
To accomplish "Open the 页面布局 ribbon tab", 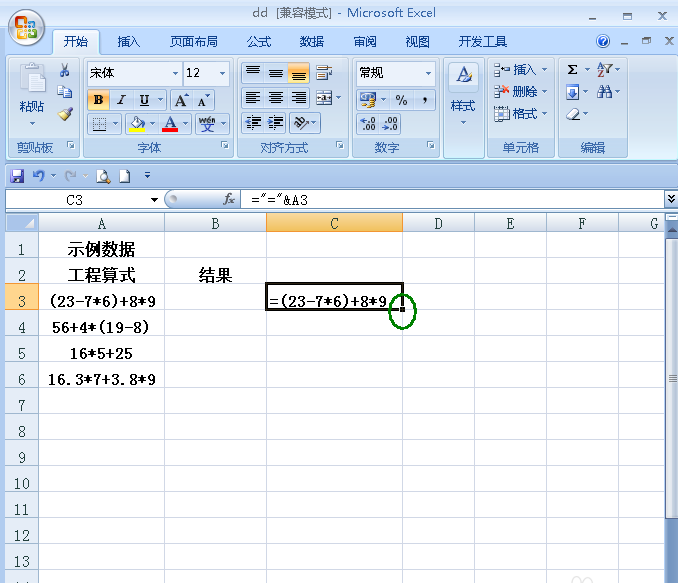I will [194, 41].
